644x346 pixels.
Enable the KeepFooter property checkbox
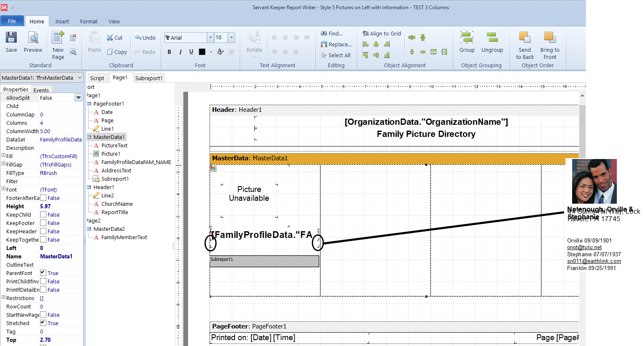43,223
